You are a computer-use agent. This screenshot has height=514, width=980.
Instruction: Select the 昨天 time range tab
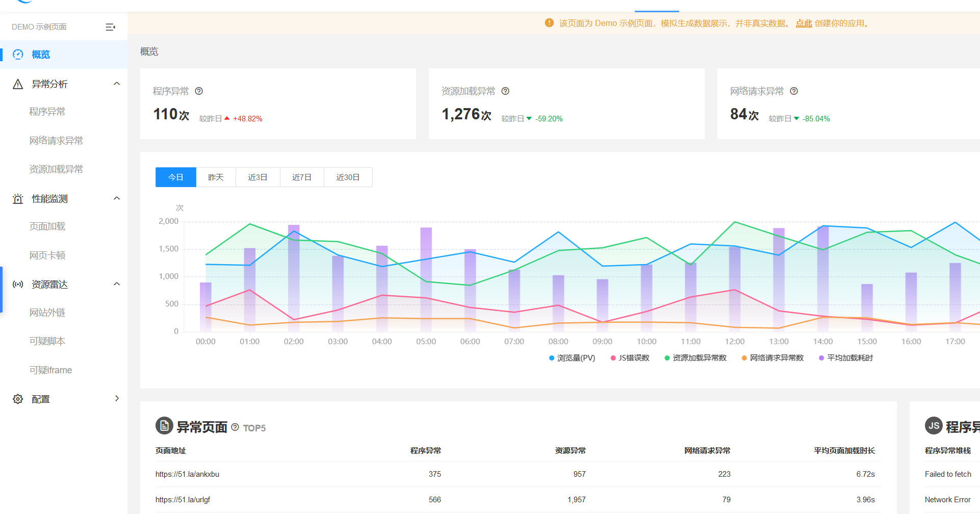[216, 177]
